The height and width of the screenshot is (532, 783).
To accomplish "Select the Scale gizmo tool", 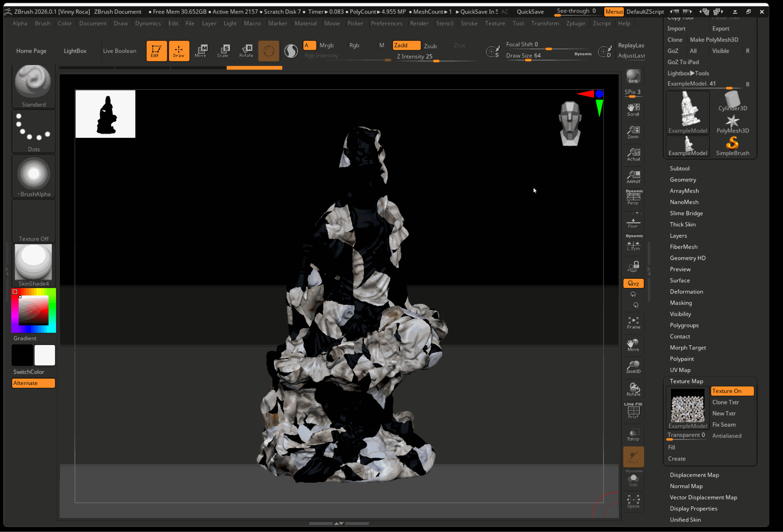I will click(223, 51).
